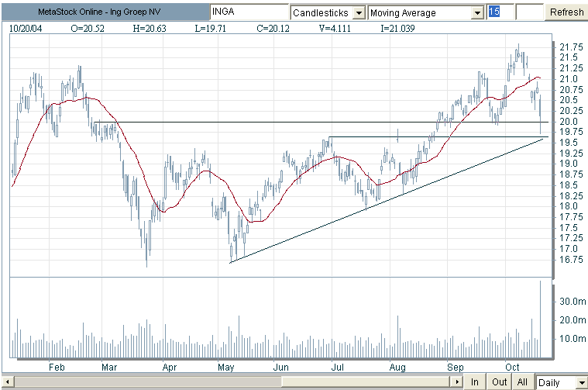This screenshot has height=390, width=588.
Task: Click the Sep label on the time axis
Action: click(x=456, y=367)
